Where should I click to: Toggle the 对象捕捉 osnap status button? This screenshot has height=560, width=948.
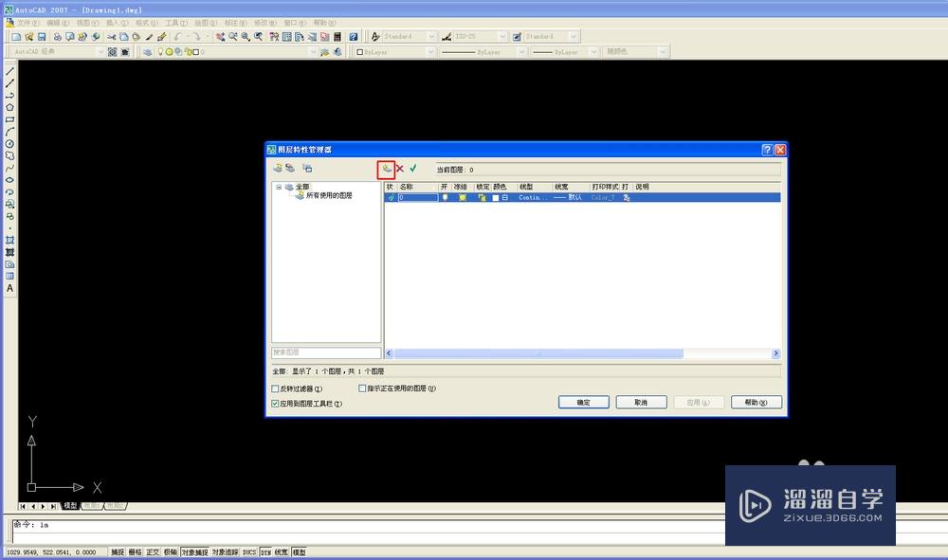pos(194,552)
